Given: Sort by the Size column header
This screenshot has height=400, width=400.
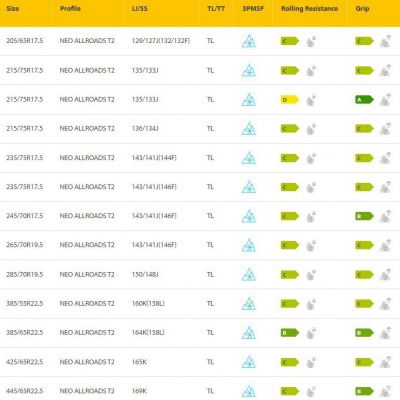Looking at the screenshot, I should [13, 9].
